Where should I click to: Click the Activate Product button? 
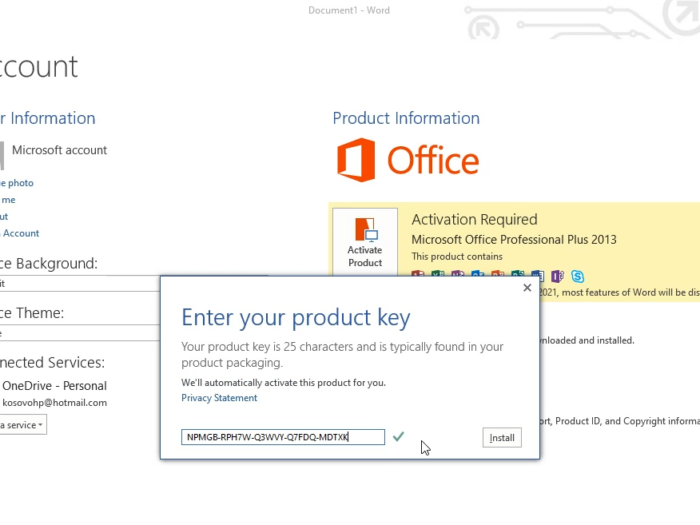[x=365, y=242]
